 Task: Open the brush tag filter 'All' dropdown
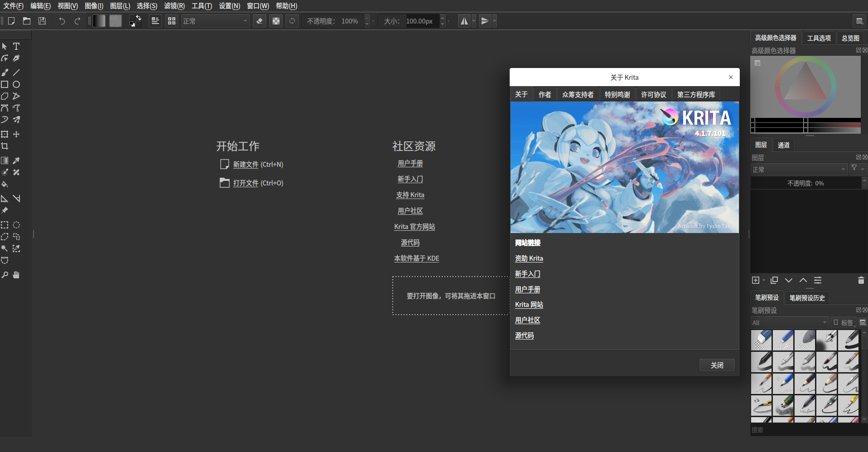click(790, 322)
